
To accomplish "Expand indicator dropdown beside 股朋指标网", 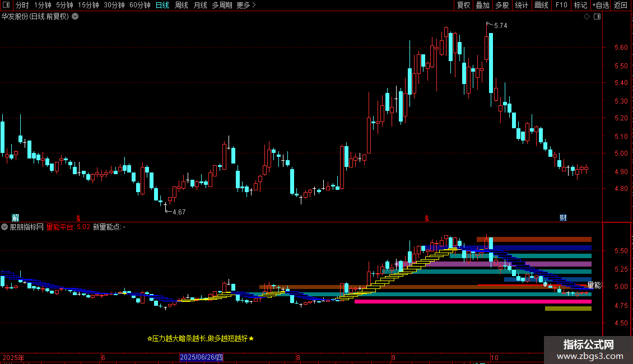I will point(4,227).
